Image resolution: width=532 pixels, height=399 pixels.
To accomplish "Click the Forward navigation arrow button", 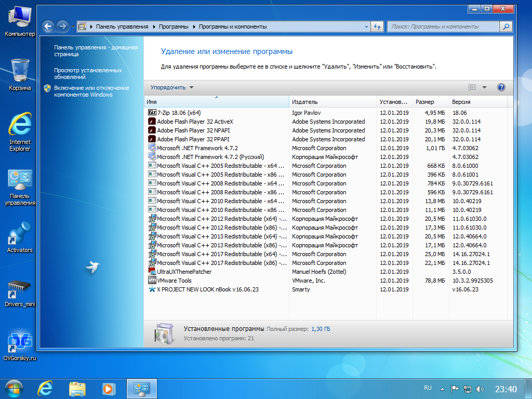I will tap(62, 26).
